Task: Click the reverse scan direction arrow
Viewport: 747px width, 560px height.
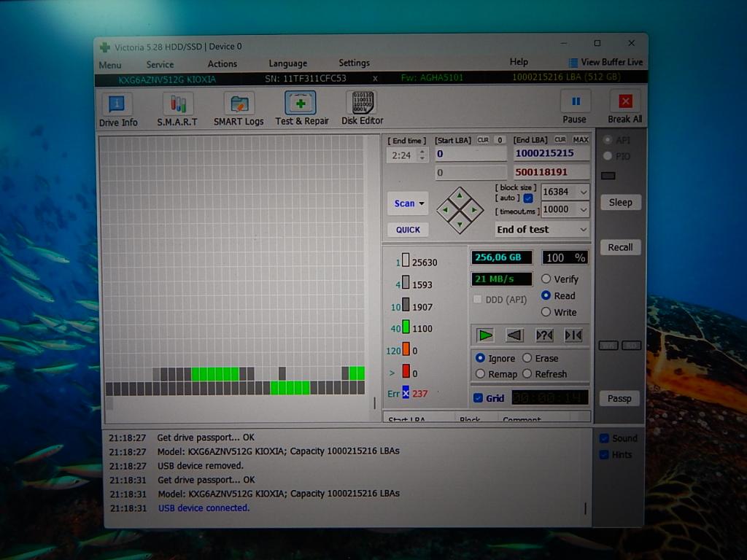Action: 515,335
